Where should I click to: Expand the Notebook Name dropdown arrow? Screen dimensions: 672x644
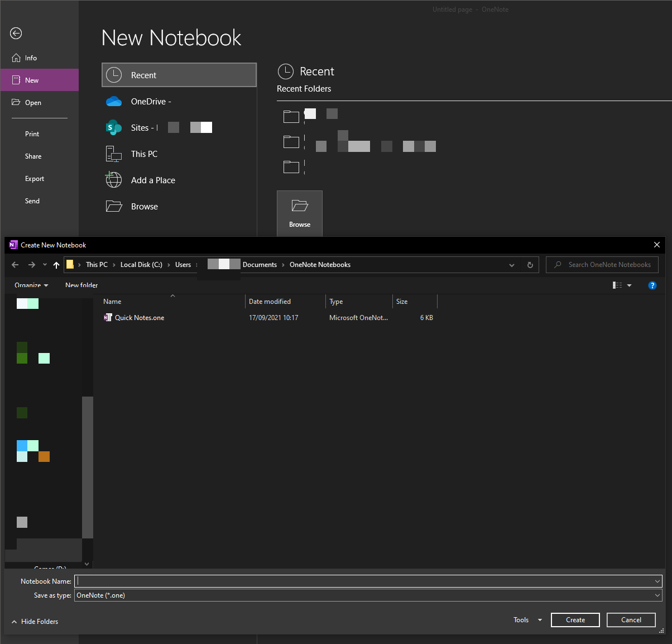point(657,581)
